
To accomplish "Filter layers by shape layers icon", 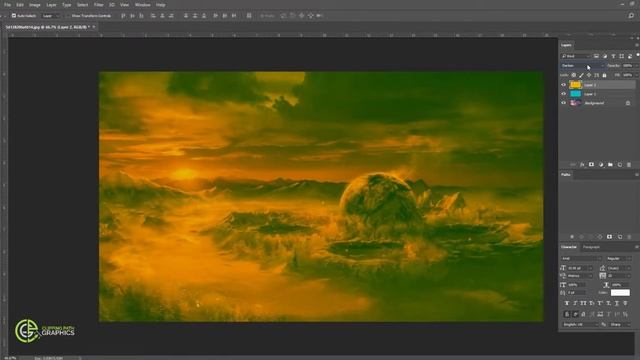I will (622, 56).
